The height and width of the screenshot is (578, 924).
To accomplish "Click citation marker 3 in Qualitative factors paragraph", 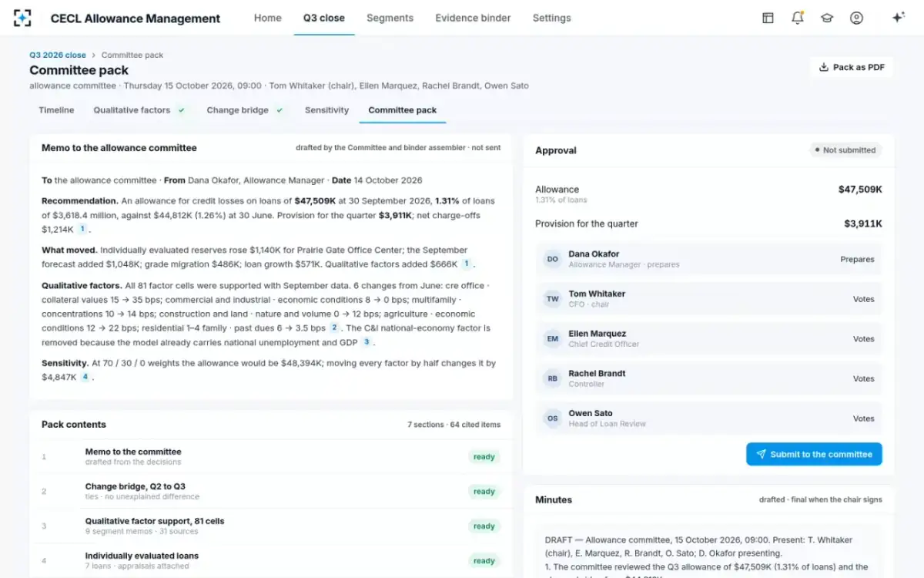I will pos(367,342).
